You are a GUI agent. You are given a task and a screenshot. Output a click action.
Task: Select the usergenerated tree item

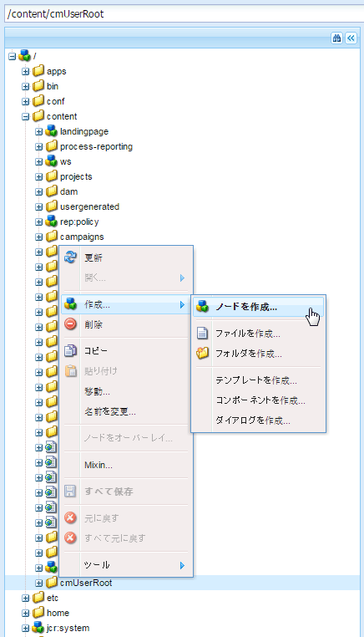(x=89, y=206)
